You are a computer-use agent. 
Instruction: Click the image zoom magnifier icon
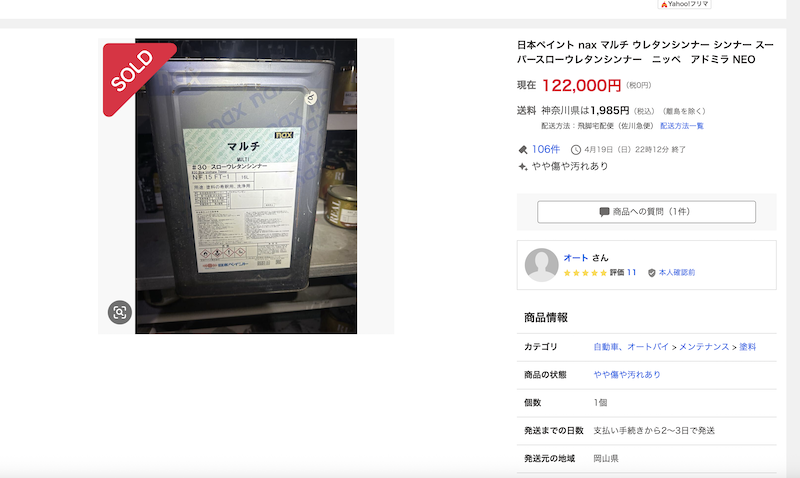click(120, 312)
